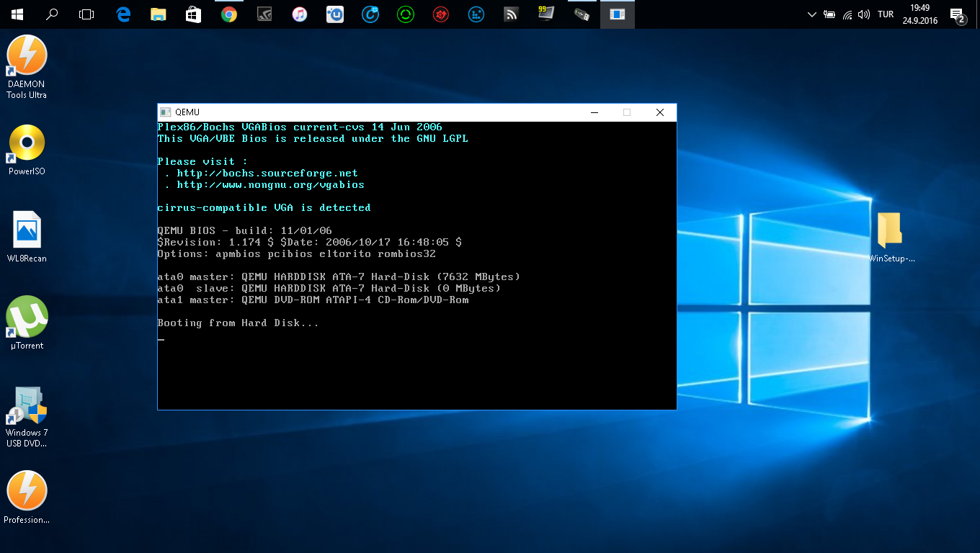Click the Windows Start button
The height and width of the screenshot is (553, 980).
[x=17, y=14]
